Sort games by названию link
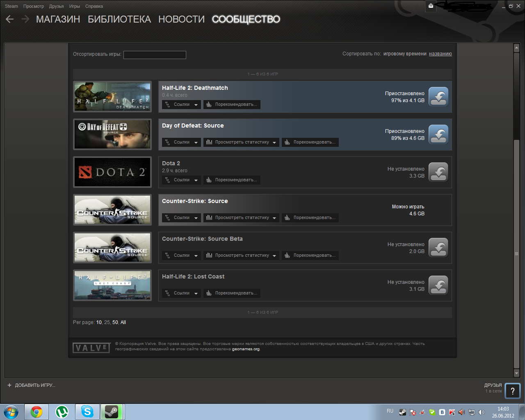This screenshot has width=525, height=420. click(x=441, y=54)
